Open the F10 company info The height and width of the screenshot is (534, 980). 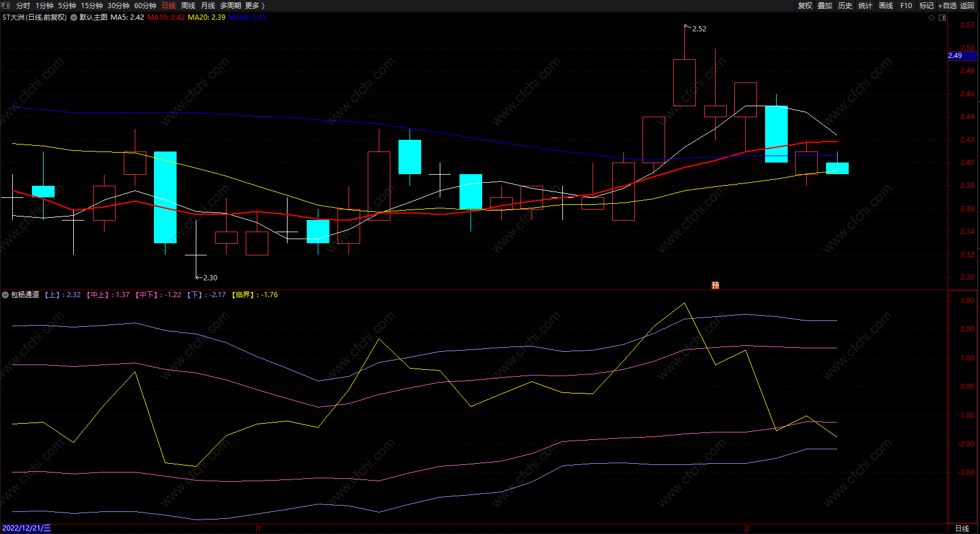[906, 5]
